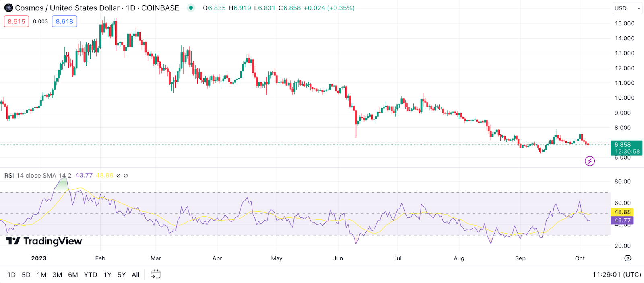Select the All time range
The image size is (644, 283).
click(136, 275)
